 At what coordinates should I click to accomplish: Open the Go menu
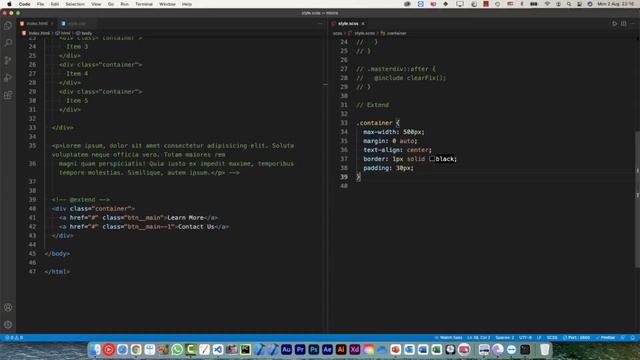[x=111, y=4]
